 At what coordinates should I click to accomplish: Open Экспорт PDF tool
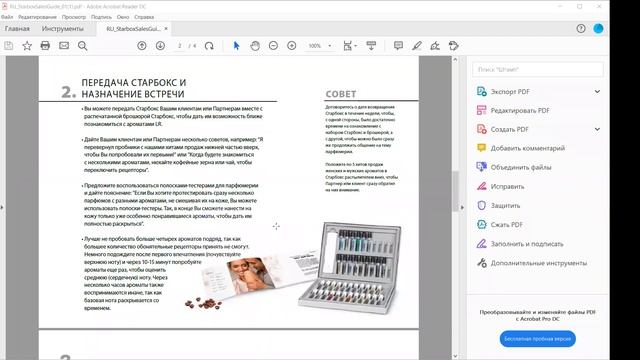pos(510,91)
